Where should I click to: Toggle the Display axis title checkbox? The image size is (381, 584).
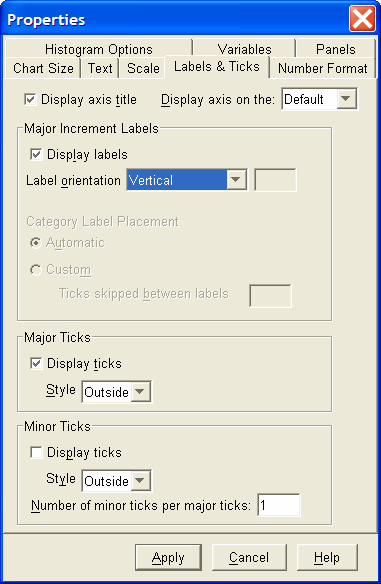(x=30, y=99)
